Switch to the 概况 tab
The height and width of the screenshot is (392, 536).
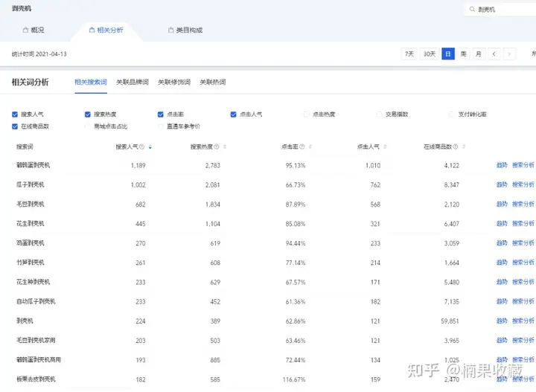(33, 30)
